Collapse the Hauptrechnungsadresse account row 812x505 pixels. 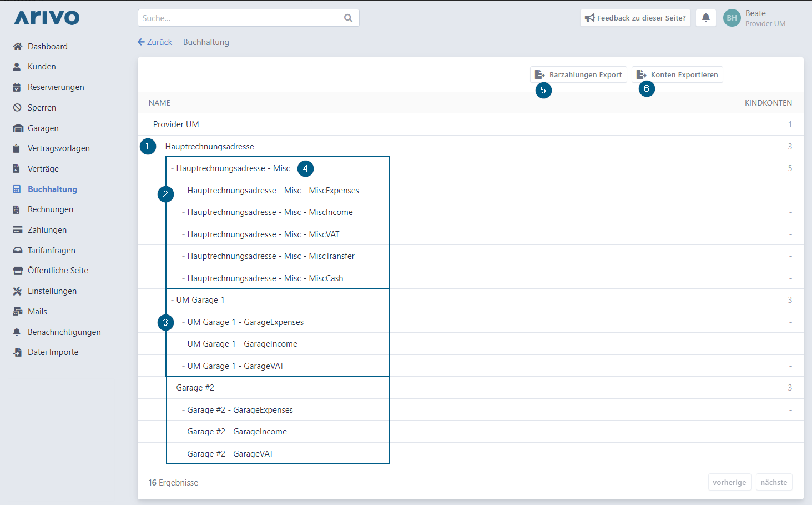162,147
